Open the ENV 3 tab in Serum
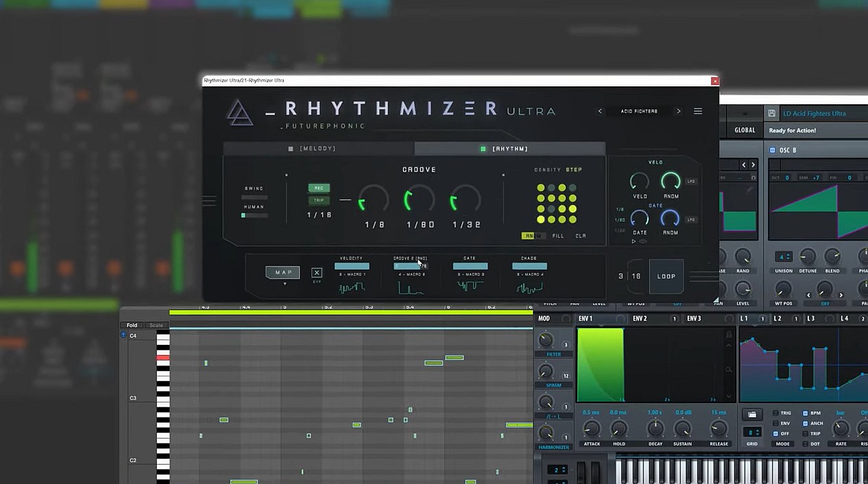 pos(694,319)
